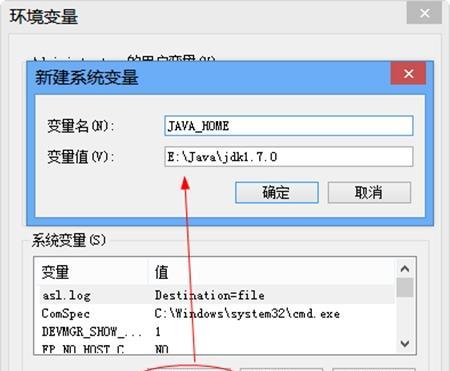The width and height of the screenshot is (450, 371).
Task: Confirm with the 确定 button
Action: pos(277,192)
